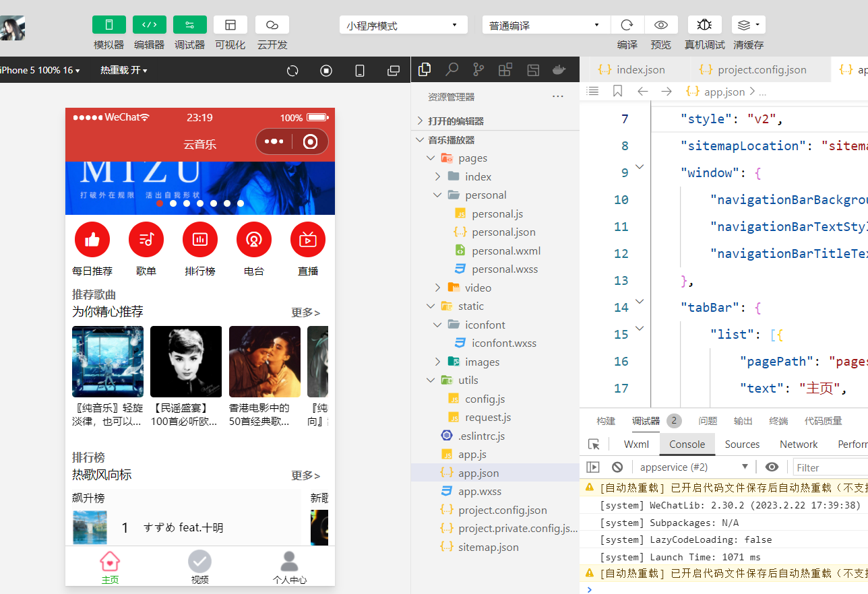Click the compile refresh icon

[x=627, y=25]
